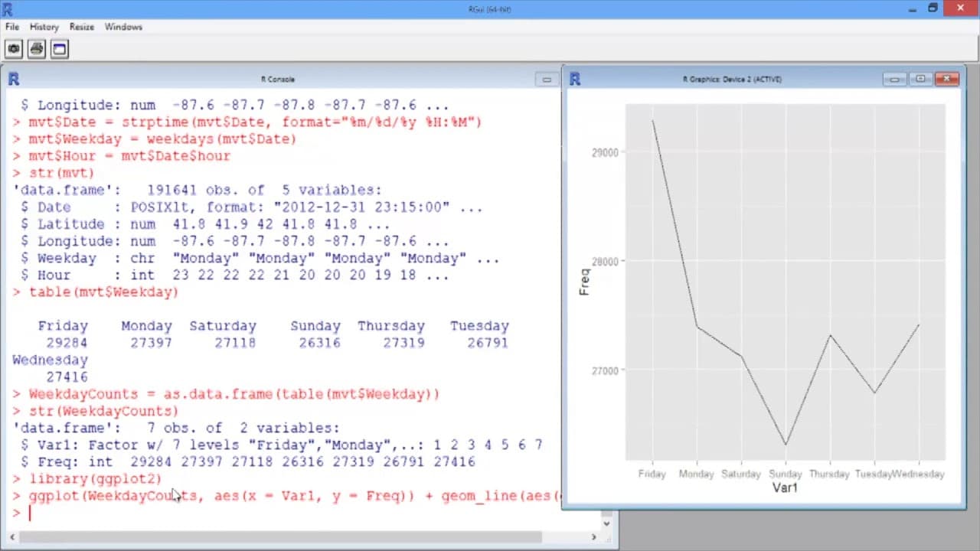Click the ggplot(WeekdayCounts command line
The width and height of the screenshot is (980, 551).
286,496
